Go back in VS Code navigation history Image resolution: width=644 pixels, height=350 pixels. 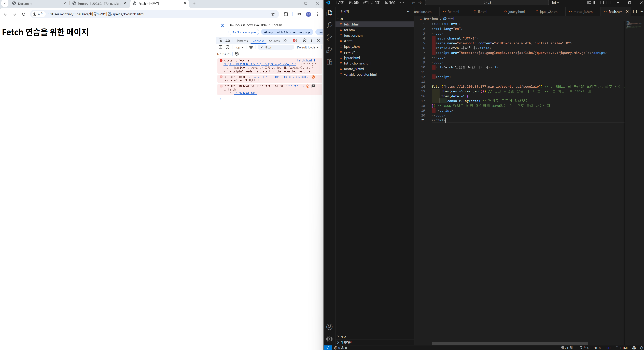point(413,3)
